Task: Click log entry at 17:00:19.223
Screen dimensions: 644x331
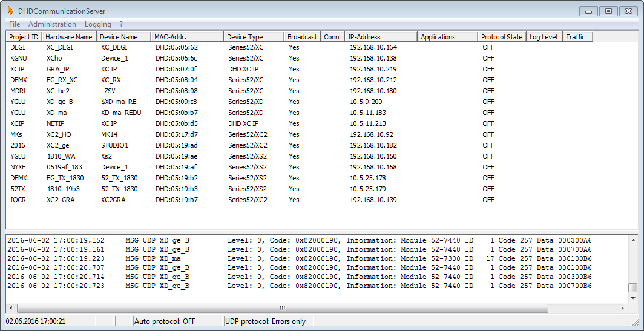Action: [x=300, y=258]
